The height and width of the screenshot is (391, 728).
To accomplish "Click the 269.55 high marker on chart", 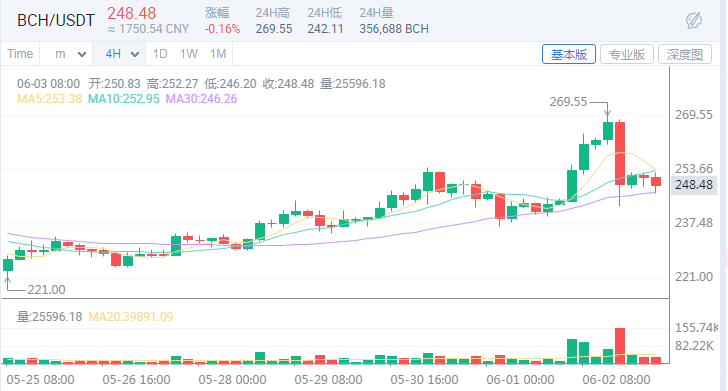I will tap(568, 101).
